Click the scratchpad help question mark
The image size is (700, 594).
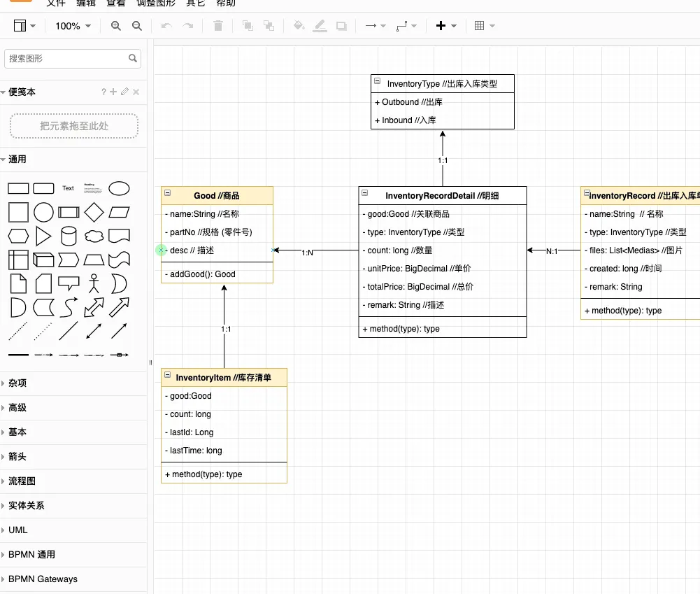click(x=103, y=92)
